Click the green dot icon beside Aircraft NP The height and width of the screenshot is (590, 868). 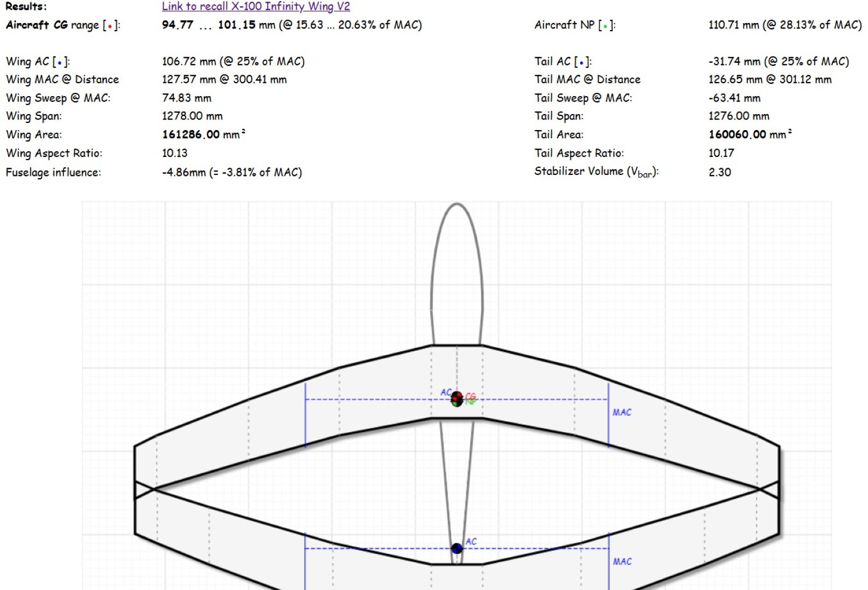(605, 26)
